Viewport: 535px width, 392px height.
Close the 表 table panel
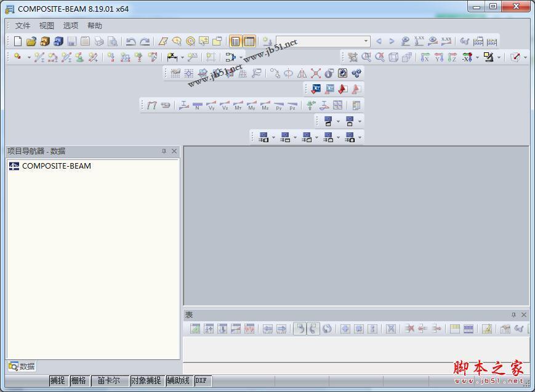524,314
